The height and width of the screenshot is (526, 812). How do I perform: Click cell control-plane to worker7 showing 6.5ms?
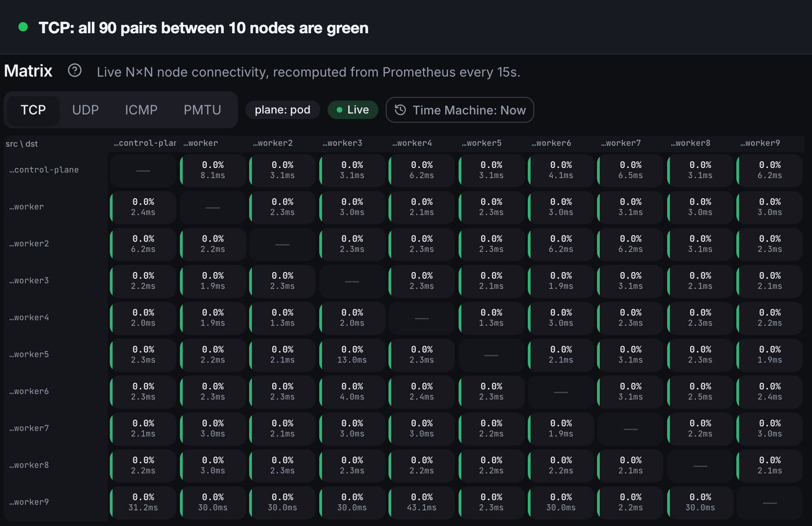coord(631,170)
